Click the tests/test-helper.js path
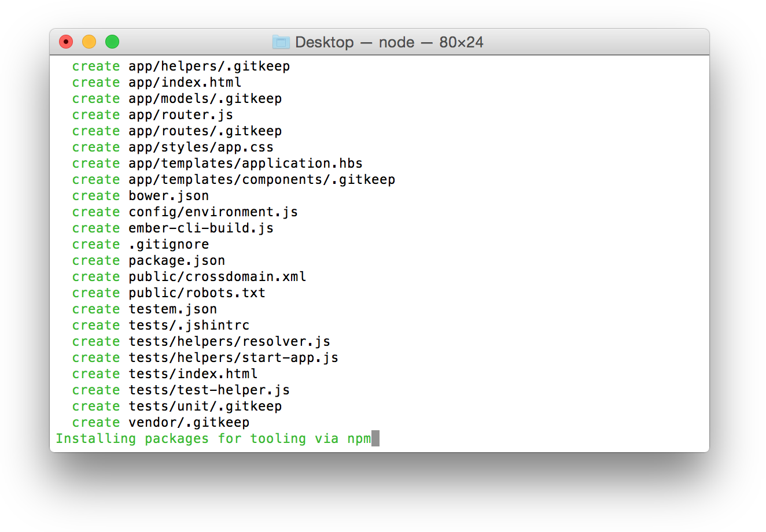 [x=209, y=390]
